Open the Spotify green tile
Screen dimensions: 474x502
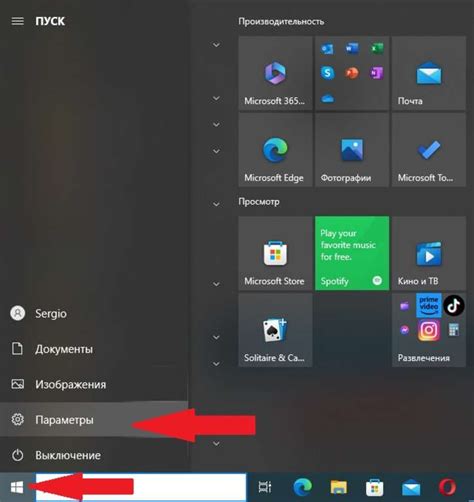[352, 253]
